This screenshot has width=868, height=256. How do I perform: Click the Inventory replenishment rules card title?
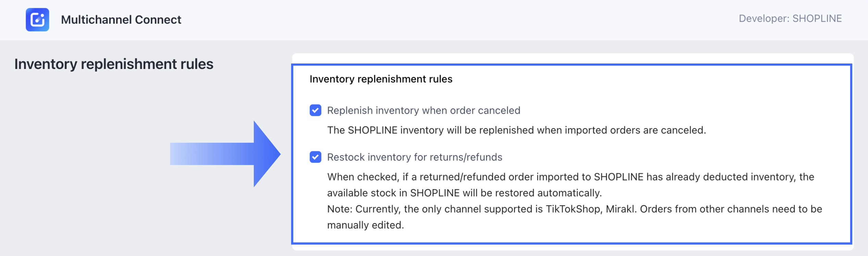381,79
